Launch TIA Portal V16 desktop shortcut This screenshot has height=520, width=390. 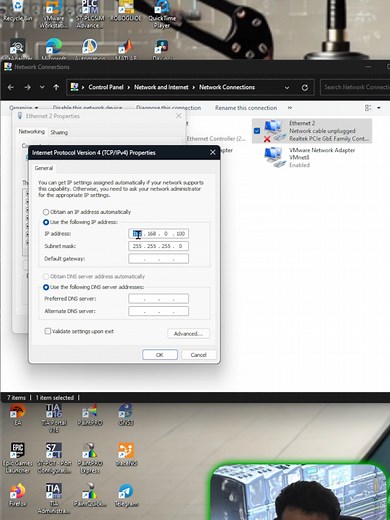pos(53,418)
